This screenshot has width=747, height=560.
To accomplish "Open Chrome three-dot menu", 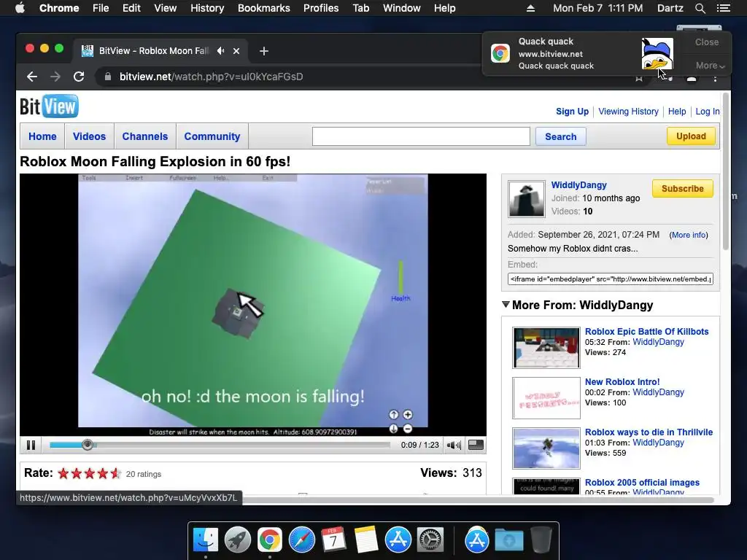I will [715, 77].
